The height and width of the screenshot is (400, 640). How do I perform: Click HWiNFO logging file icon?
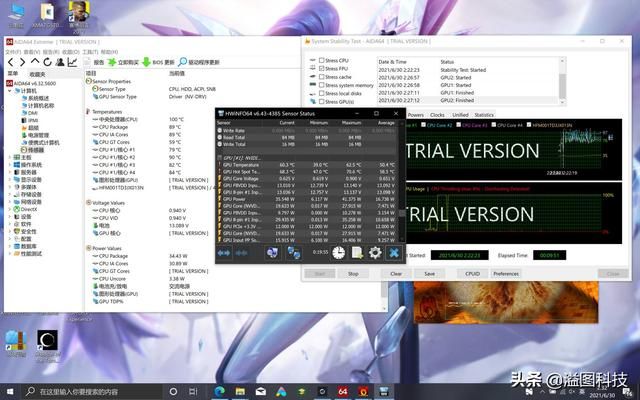357,253
